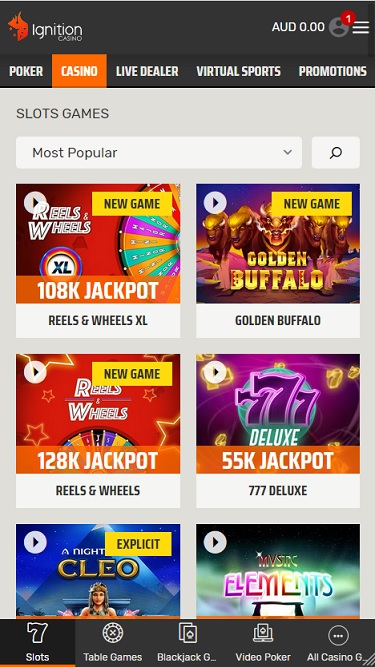Open the user account profile icon
Image resolution: width=375 pixels, height=667 pixels.
click(x=338, y=27)
